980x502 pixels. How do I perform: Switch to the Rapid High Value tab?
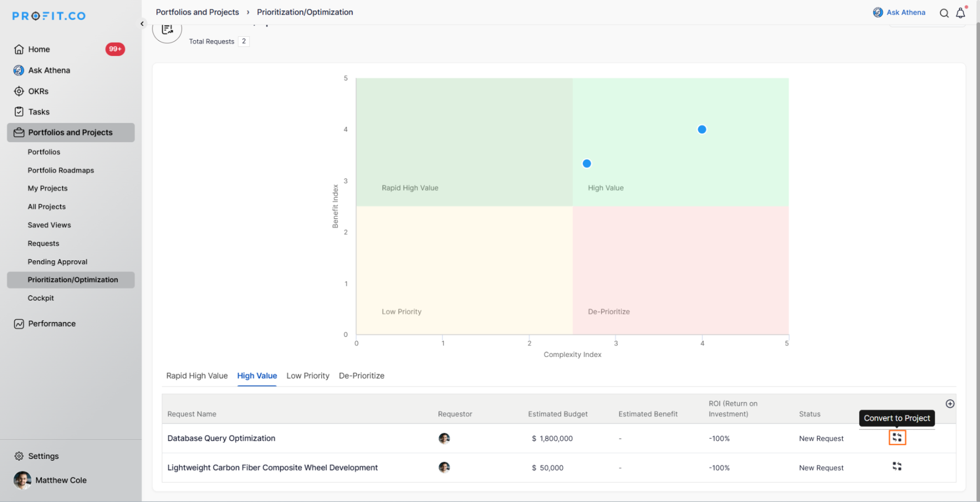point(197,376)
